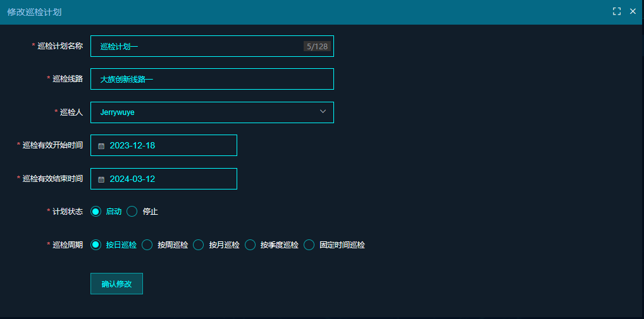Focus the 巡检线路 input field
The image size is (644, 319).
click(x=212, y=79)
